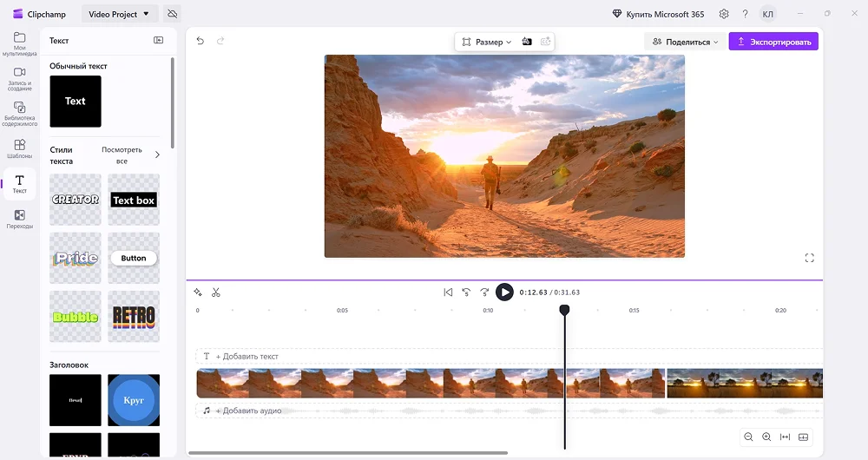Click the playhead marker on the timeline
868x460 pixels.
click(564, 310)
